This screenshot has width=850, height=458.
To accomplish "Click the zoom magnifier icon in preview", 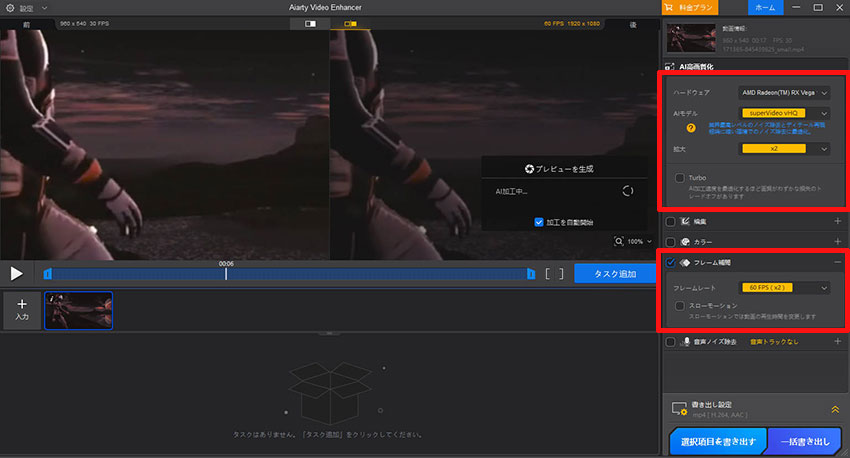I will (x=619, y=241).
